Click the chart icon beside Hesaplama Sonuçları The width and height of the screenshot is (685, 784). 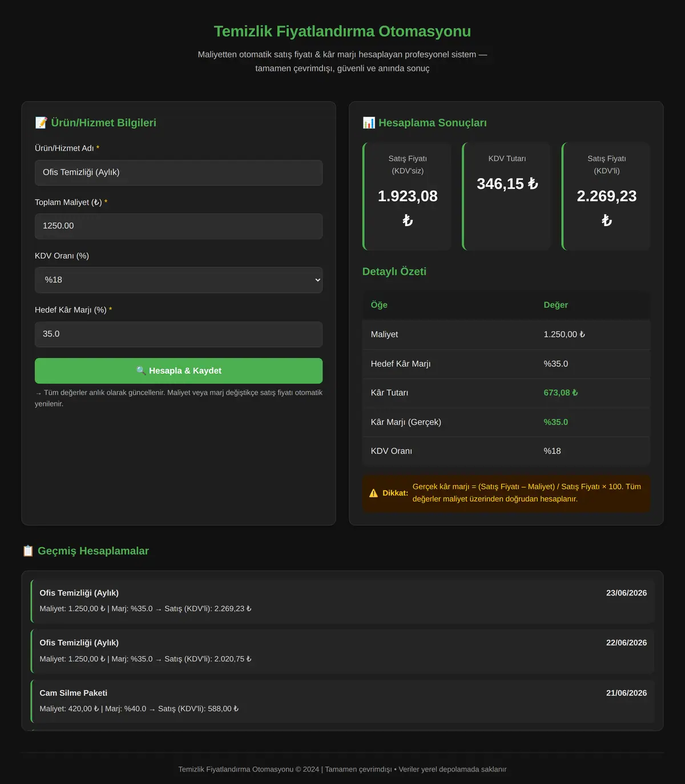(x=369, y=123)
